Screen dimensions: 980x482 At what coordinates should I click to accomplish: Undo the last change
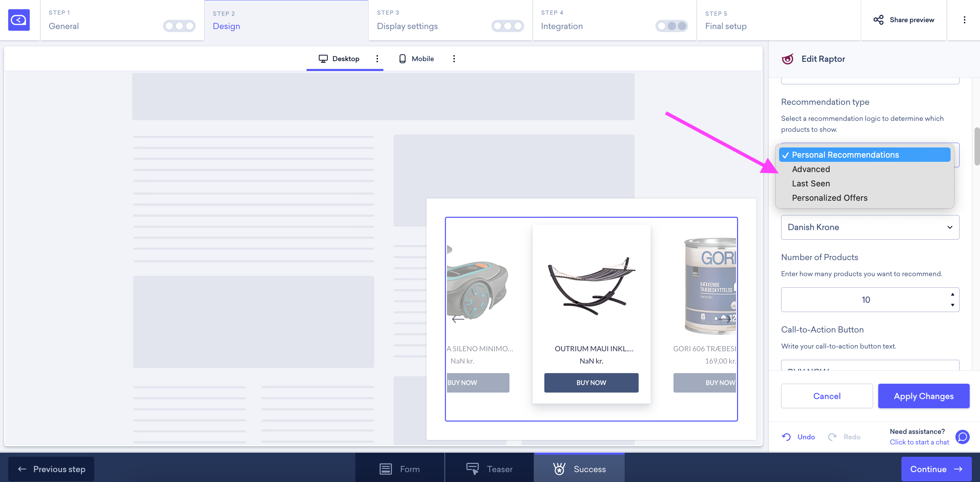(798, 437)
